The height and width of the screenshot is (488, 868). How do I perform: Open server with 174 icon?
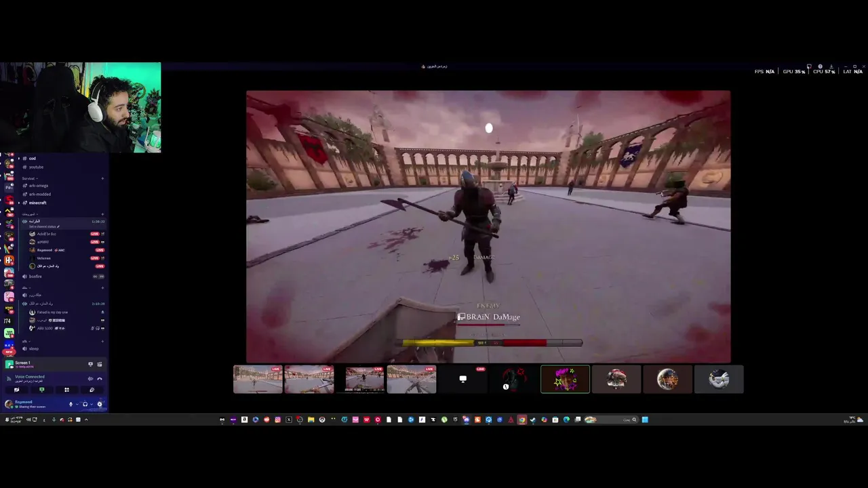(8, 321)
